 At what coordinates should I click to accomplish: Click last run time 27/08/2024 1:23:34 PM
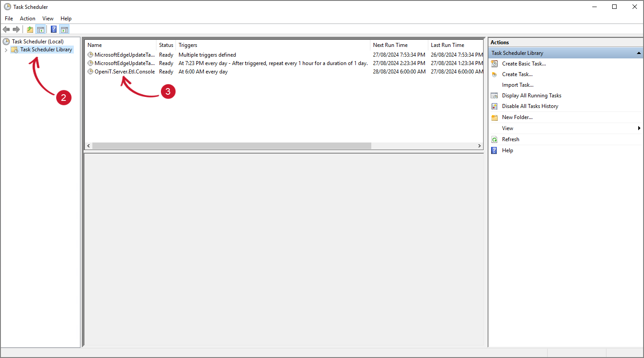(x=457, y=63)
